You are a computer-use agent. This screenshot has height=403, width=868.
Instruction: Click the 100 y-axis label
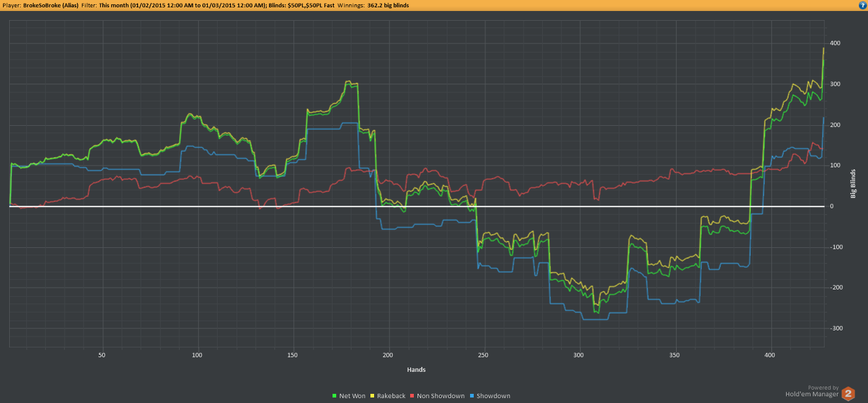click(x=835, y=165)
